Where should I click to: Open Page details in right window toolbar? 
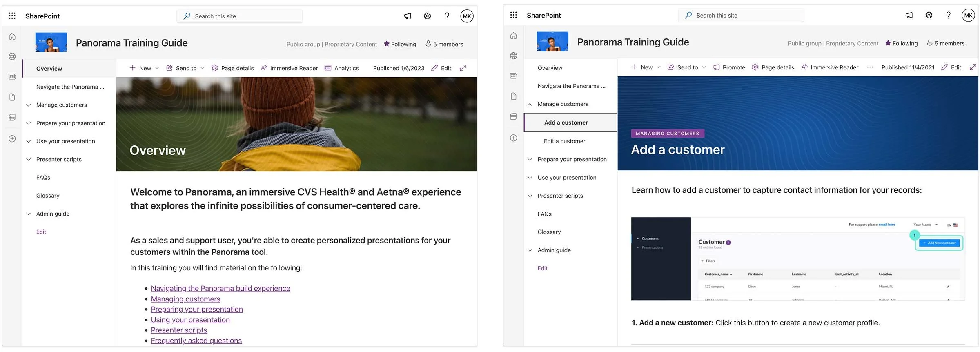tap(773, 67)
